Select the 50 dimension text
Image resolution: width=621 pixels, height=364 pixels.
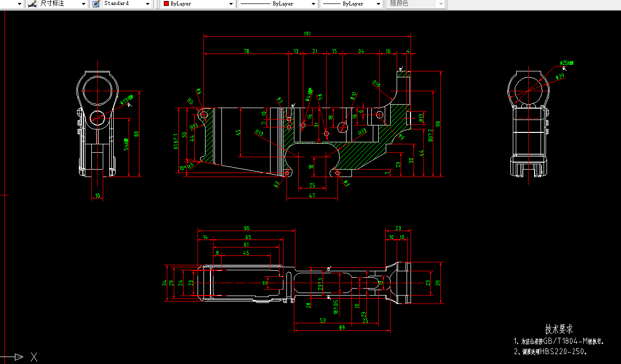(x=184, y=135)
